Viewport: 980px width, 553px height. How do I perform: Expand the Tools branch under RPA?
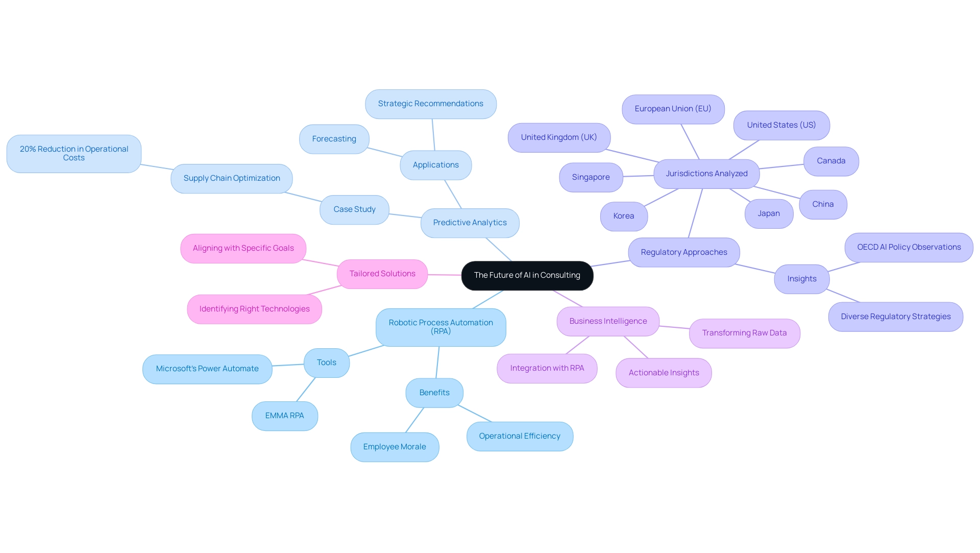tap(326, 363)
